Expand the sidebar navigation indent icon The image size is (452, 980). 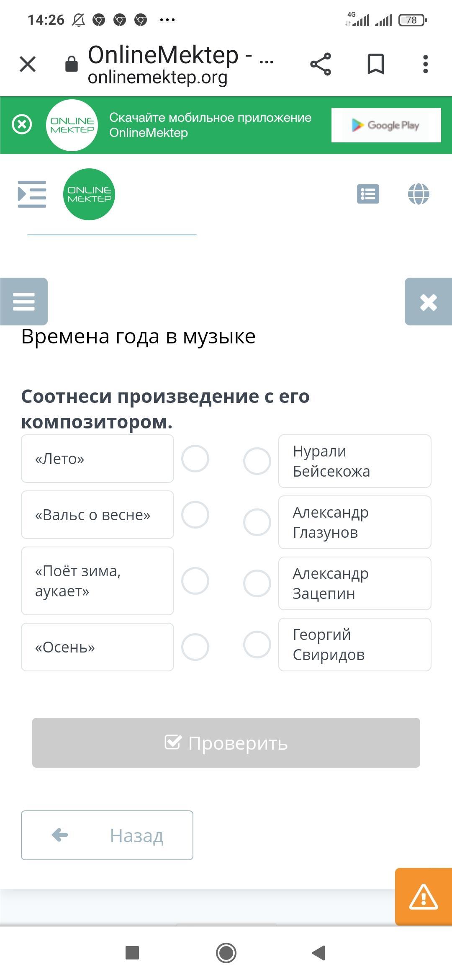(32, 194)
